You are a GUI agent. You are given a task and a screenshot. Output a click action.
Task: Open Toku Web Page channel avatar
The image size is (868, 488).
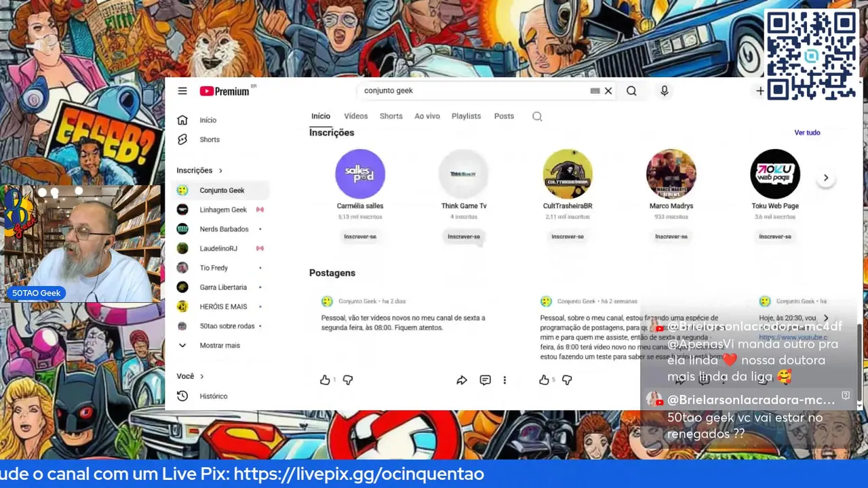pyautogui.click(x=775, y=174)
